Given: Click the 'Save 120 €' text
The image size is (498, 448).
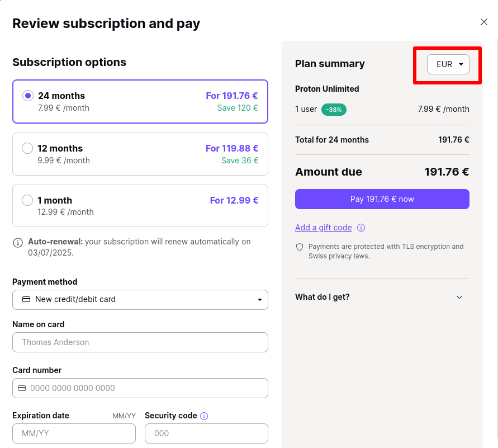Looking at the screenshot, I should [x=238, y=108].
